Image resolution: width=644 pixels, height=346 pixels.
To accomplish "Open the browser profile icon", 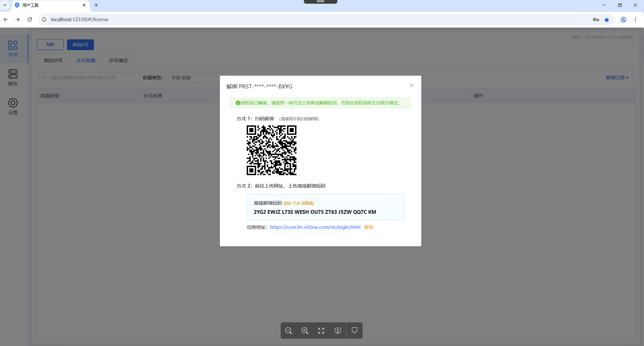I will pyautogui.click(x=623, y=20).
